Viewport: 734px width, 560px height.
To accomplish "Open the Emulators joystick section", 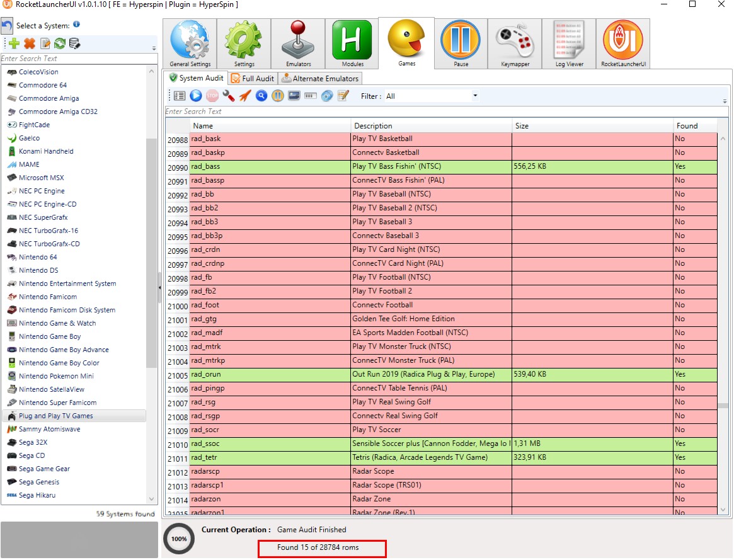I will tap(298, 43).
